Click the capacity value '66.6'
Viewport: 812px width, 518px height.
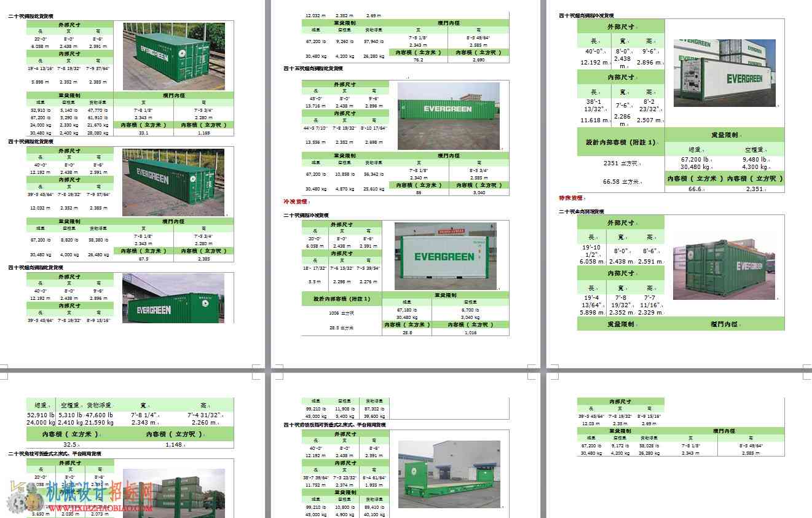695,189
